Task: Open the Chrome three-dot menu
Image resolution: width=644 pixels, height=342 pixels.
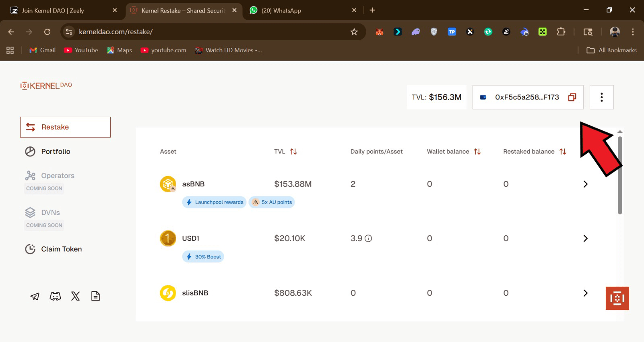Action: click(x=633, y=32)
